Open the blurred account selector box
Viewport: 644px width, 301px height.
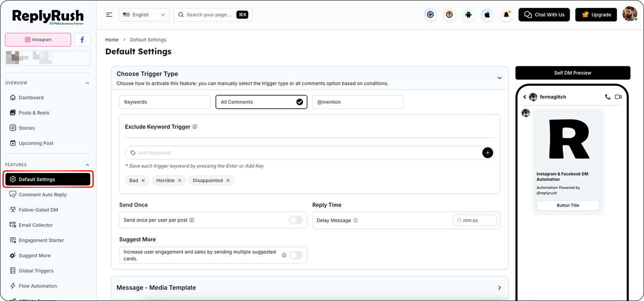pyautogui.click(x=48, y=58)
